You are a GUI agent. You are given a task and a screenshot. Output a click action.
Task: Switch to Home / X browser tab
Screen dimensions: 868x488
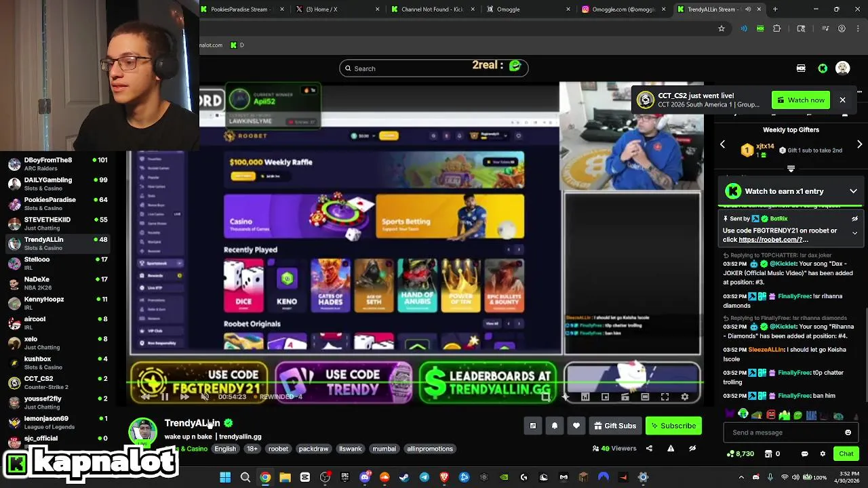tap(337, 9)
